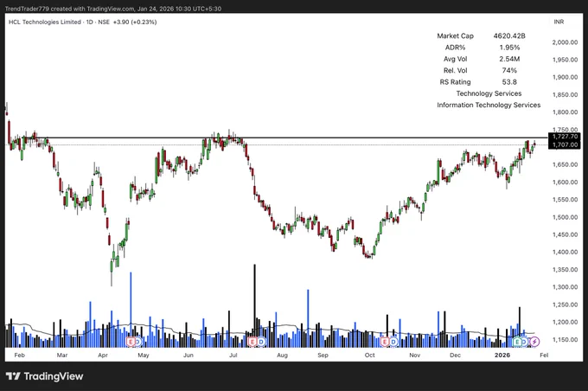The width and height of the screenshot is (588, 391).
Task: Select the dividend D marker in October
Action: pos(393,342)
